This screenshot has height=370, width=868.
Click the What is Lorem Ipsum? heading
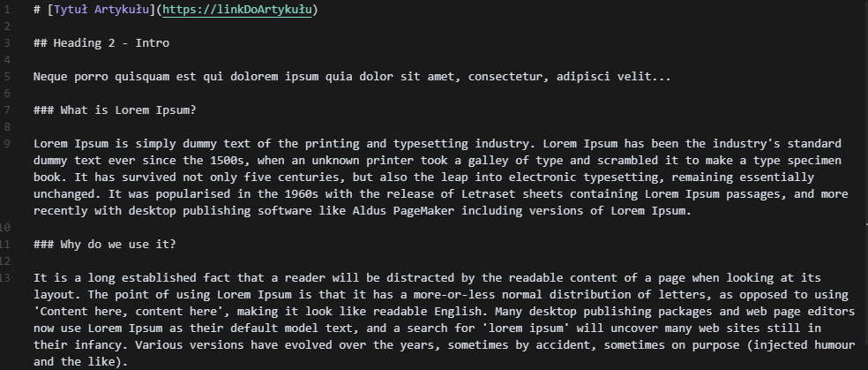[x=115, y=109]
